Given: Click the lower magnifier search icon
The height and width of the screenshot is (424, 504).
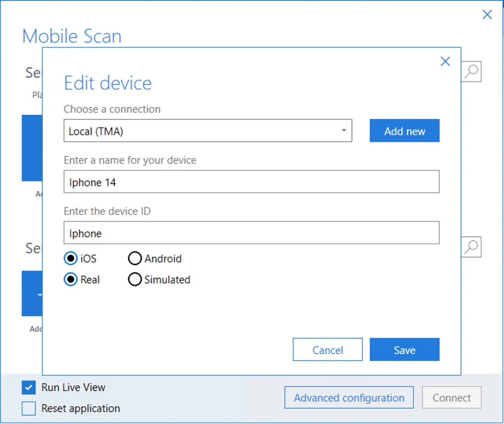Looking at the screenshot, I should pos(471,247).
